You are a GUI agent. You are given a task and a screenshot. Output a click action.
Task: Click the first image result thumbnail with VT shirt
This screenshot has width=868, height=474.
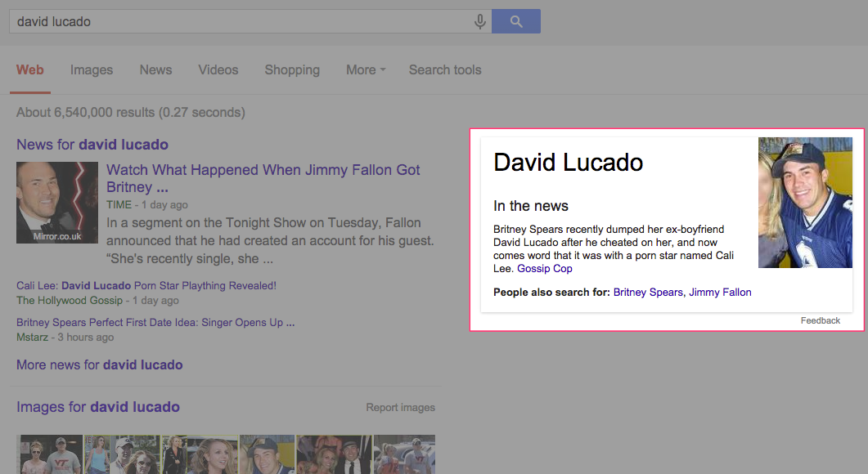coord(50,454)
